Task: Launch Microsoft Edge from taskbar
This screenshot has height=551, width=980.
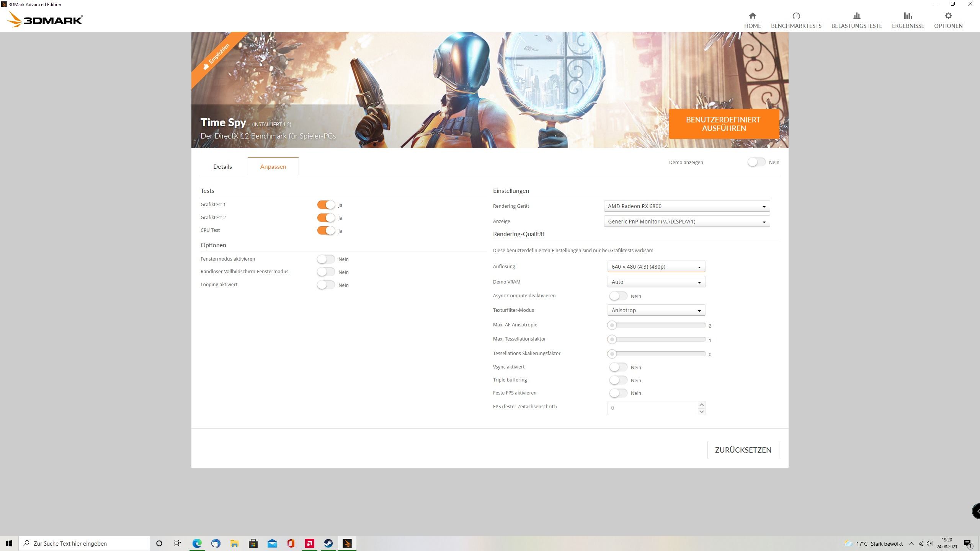Action: point(197,543)
